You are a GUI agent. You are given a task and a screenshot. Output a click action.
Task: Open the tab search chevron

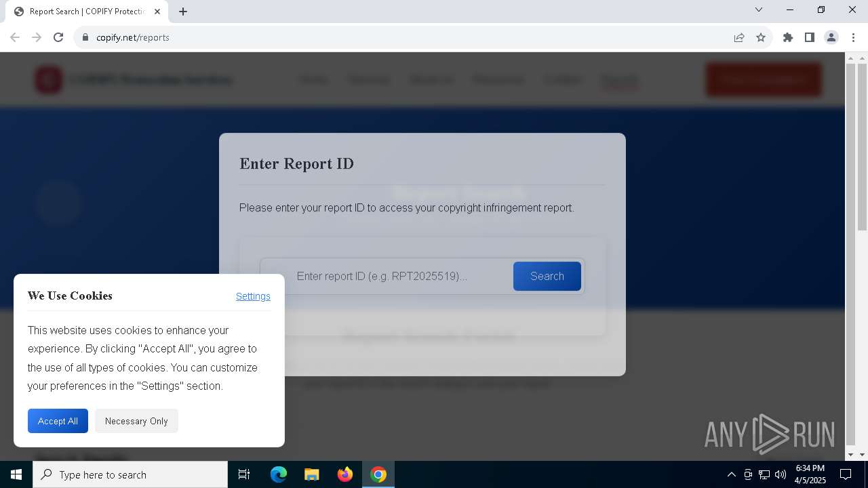tap(759, 9)
